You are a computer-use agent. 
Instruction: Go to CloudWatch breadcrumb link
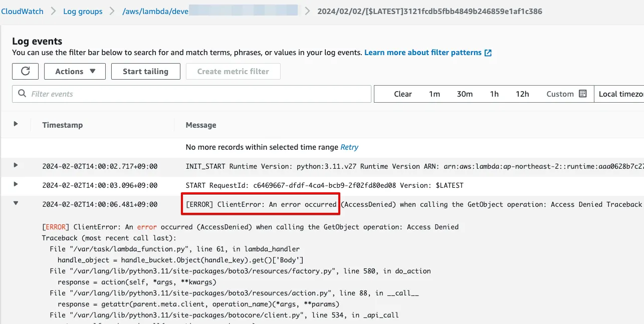coord(22,11)
